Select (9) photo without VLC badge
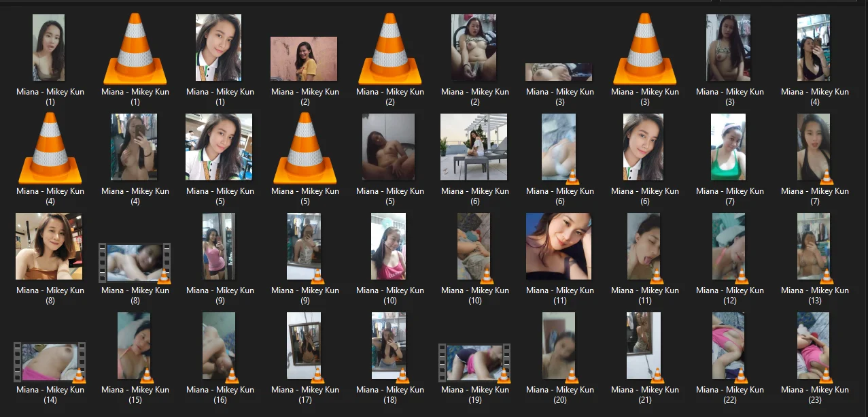 (x=219, y=246)
